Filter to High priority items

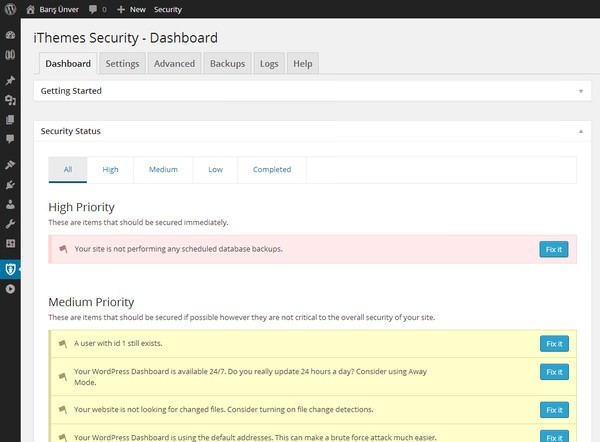click(110, 170)
